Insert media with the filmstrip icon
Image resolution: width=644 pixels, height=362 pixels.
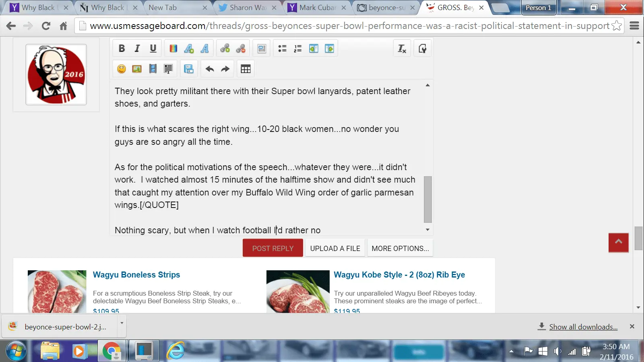[153, 69]
